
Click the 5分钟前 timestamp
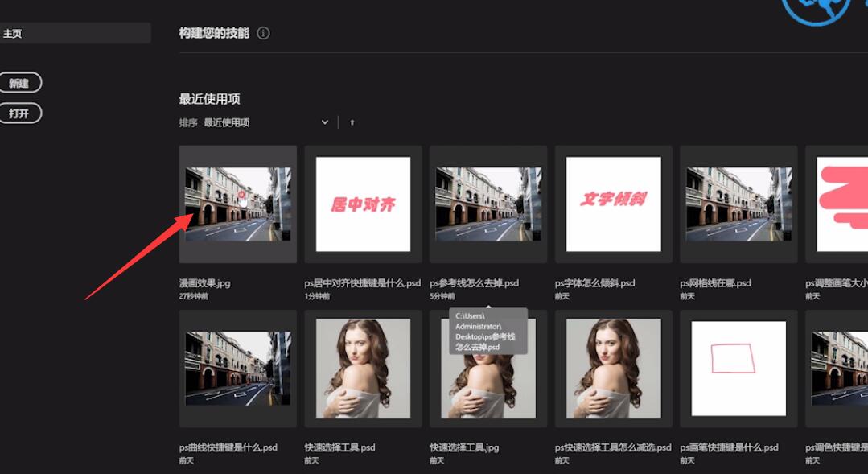(442, 296)
